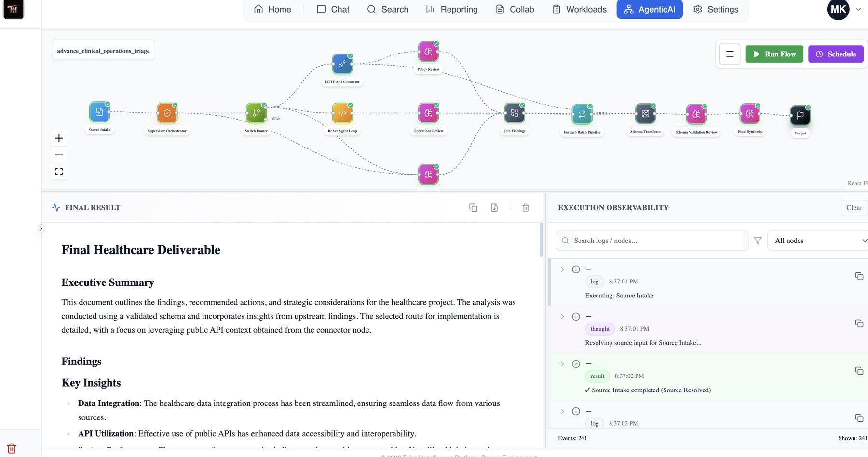The height and width of the screenshot is (457, 868).
Task: Select the Operations Review node
Action: pos(428,113)
